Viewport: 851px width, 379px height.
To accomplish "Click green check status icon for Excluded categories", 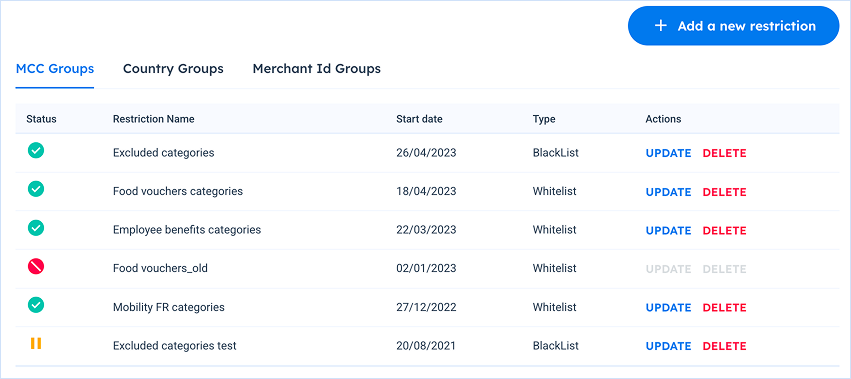I will click(x=36, y=150).
